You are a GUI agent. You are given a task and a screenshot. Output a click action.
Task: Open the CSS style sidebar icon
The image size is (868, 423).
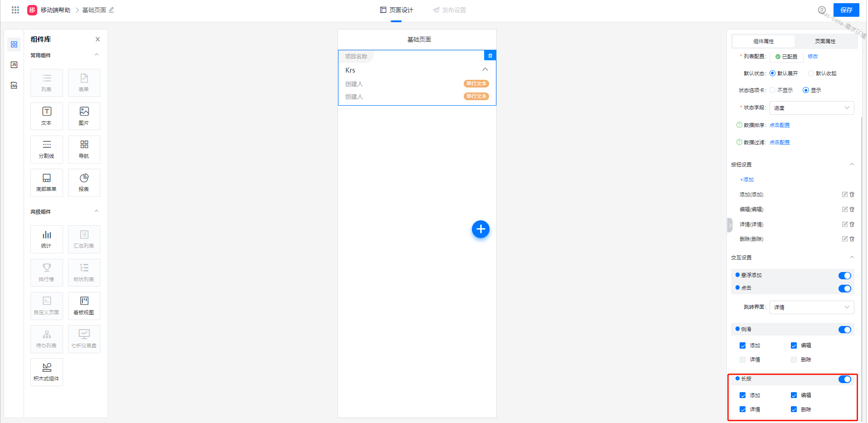point(14,86)
